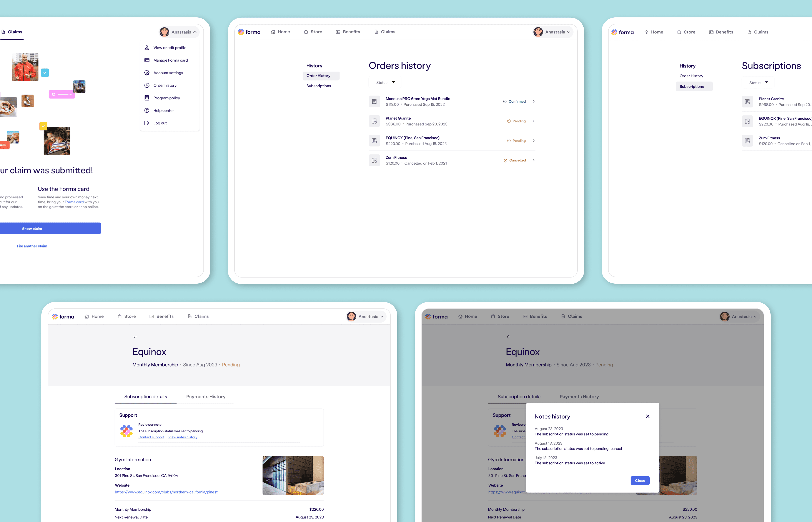The height and width of the screenshot is (522, 812).
Task: Click the subscription icon beside Planet Granite in Orders history
Action: pos(374,121)
